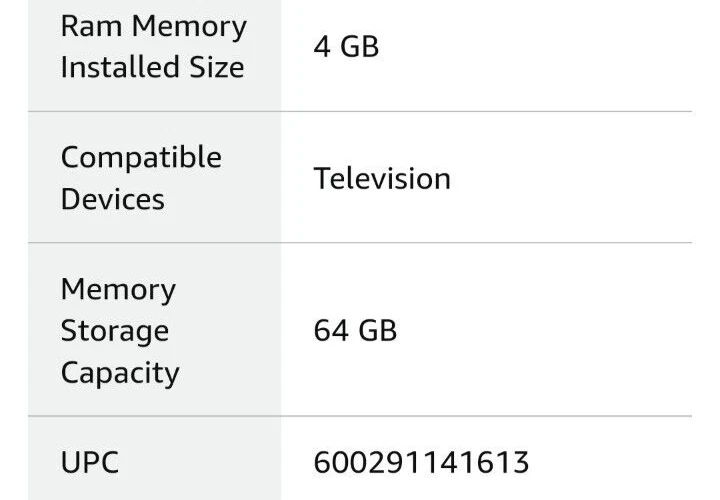Select the "64 GB" storage value

point(355,330)
